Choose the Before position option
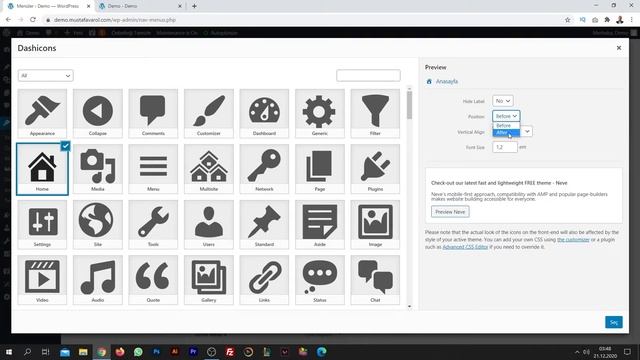This screenshot has width=640, height=360. 506,125
